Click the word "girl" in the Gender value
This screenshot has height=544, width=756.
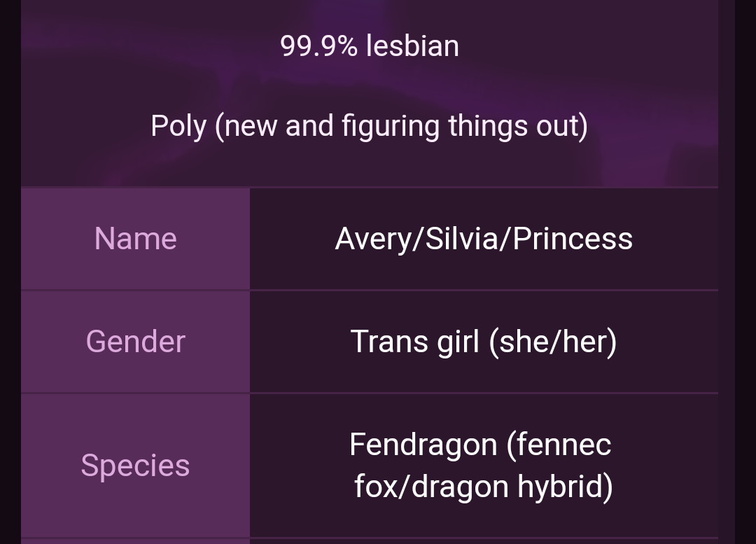[458, 342]
